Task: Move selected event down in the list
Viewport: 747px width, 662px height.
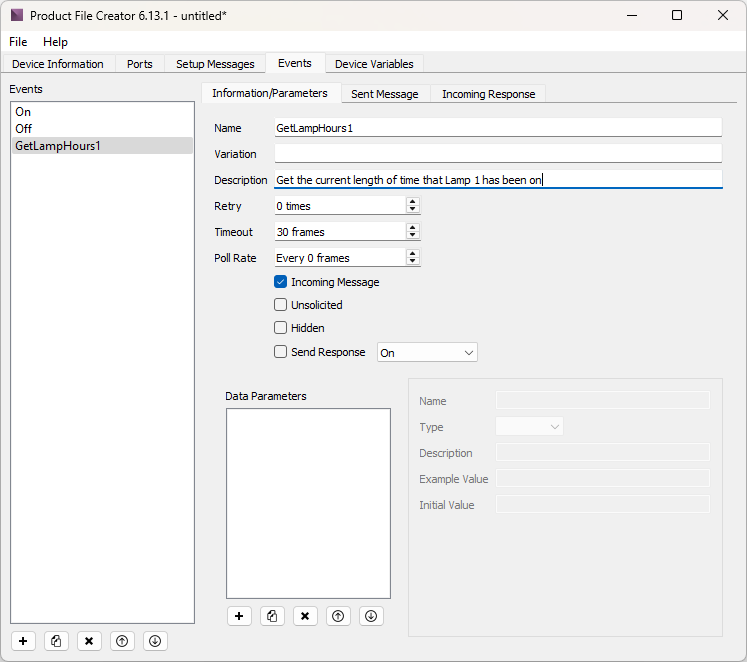Action: [154, 641]
